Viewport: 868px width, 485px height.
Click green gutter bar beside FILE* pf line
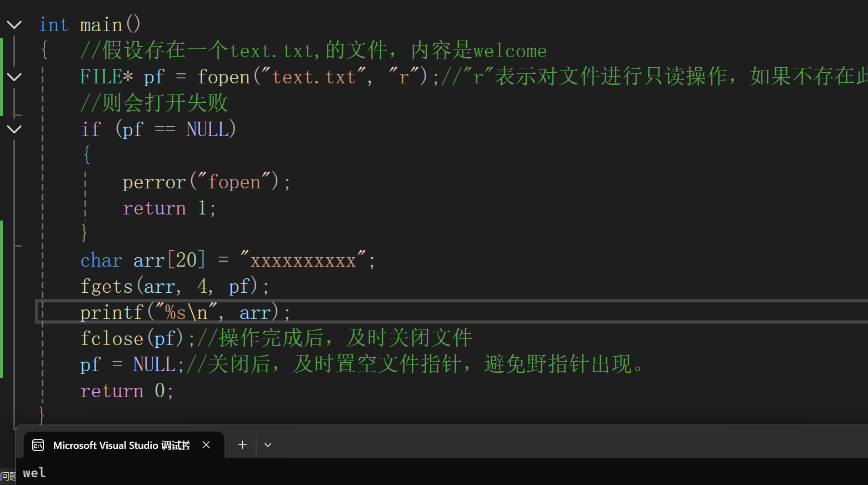pos(3,76)
